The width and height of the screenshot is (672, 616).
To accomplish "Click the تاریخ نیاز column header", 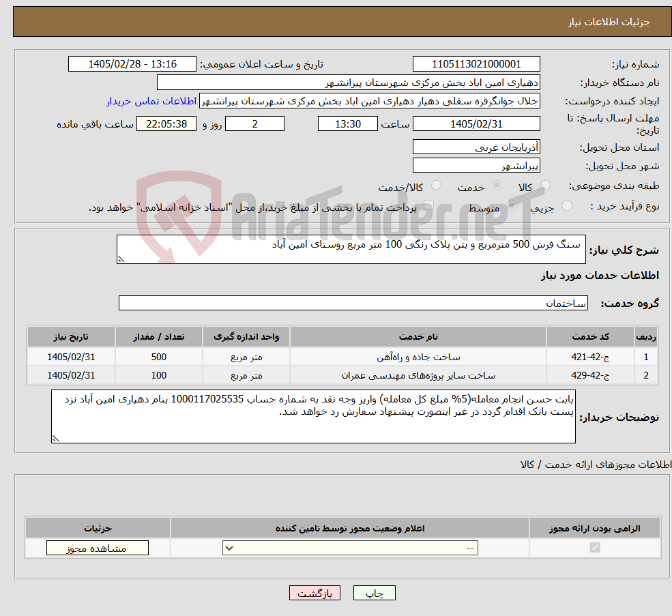I will 71,337.
